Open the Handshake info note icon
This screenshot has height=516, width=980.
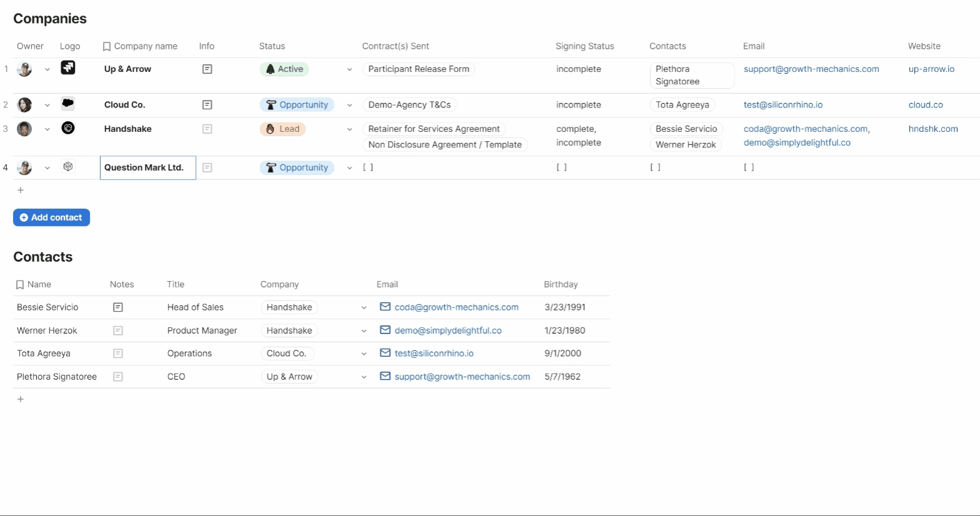coord(207,129)
